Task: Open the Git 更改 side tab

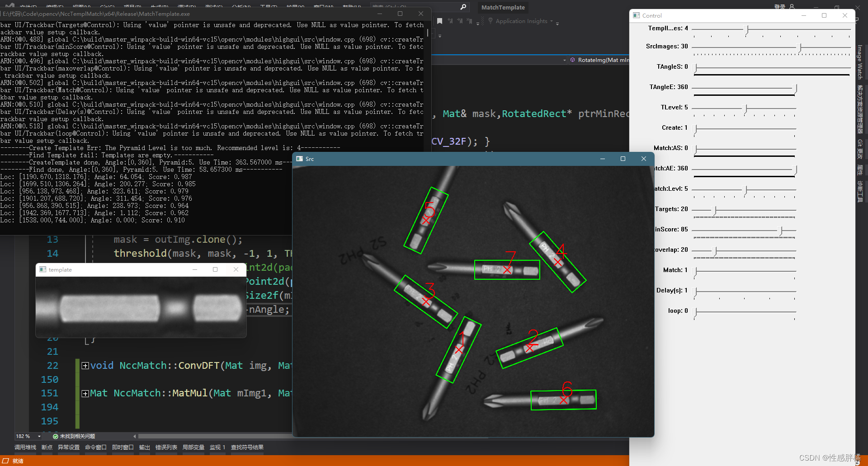Action: coord(860,149)
